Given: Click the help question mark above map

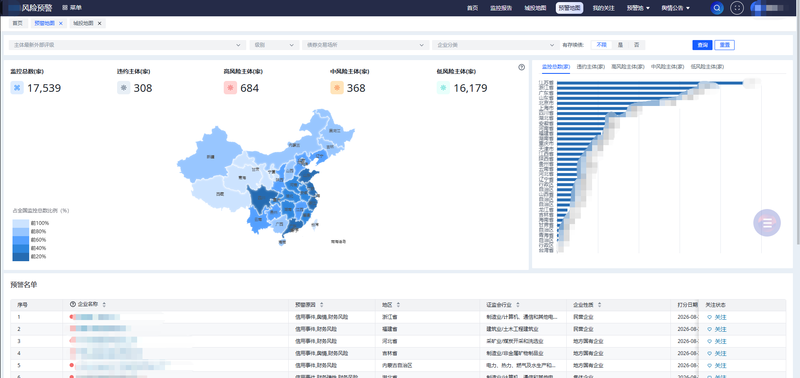Looking at the screenshot, I should click(521, 67).
